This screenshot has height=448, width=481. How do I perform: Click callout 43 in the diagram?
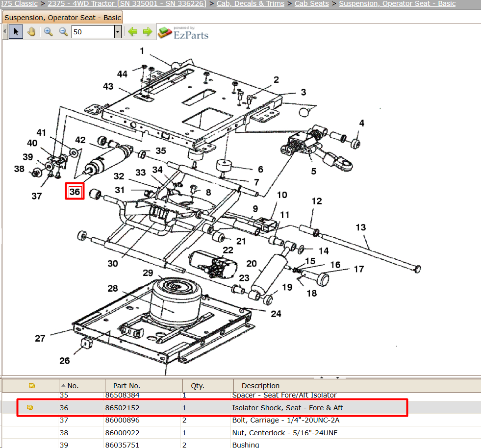click(x=108, y=86)
